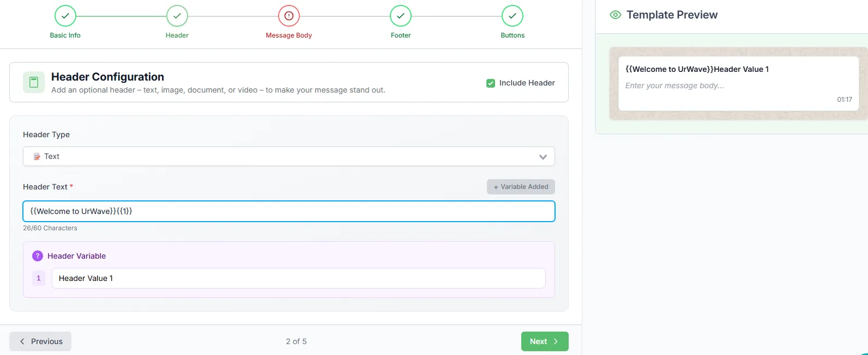Click the Header Type field label
This screenshot has width=868, height=355.
coord(46,134)
